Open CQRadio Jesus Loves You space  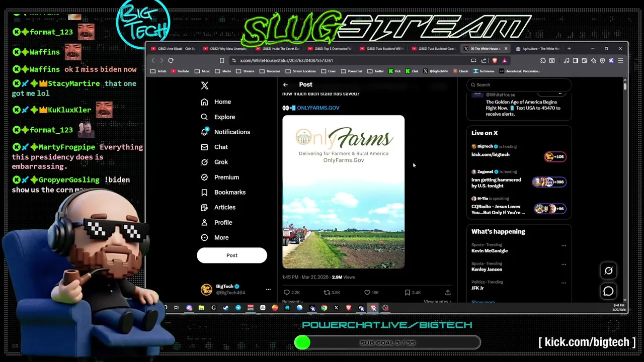click(x=519, y=207)
